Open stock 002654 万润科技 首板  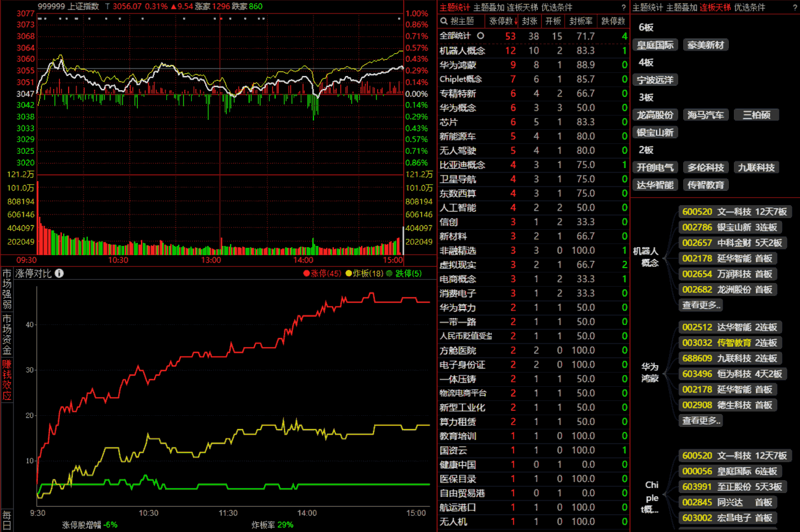[x=728, y=274]
